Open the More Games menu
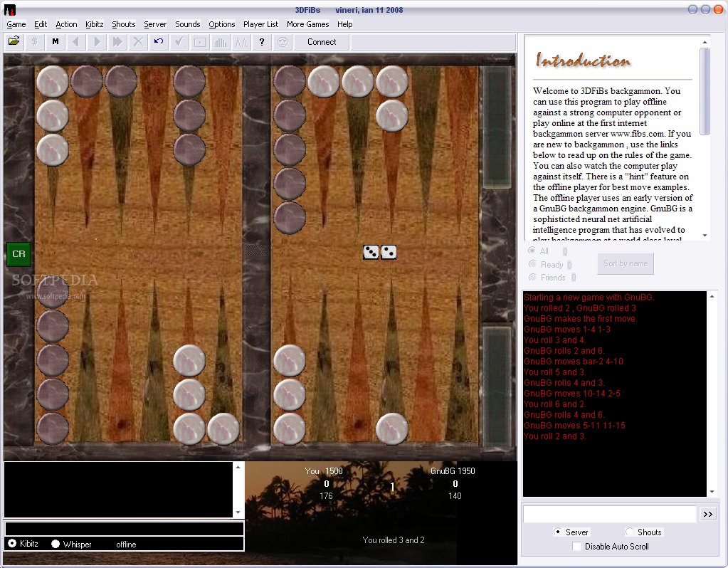This screenshot has height=568, width=728. (x=308, y=24)
